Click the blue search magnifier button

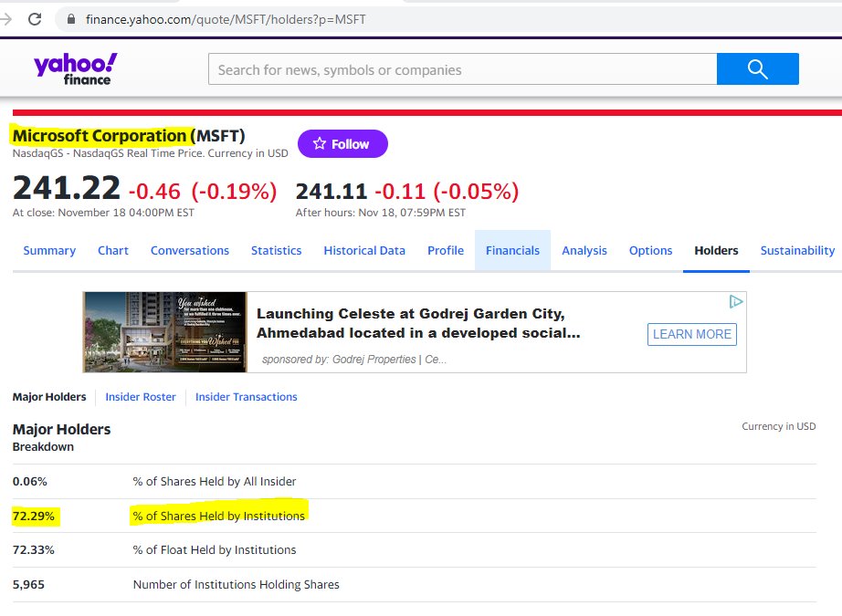point(757,68)
